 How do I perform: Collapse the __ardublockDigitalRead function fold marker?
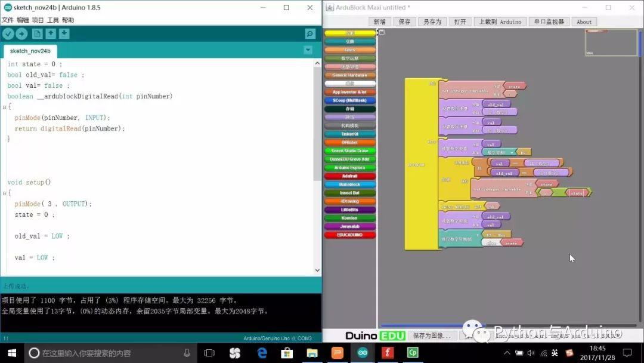pos(5,107)
